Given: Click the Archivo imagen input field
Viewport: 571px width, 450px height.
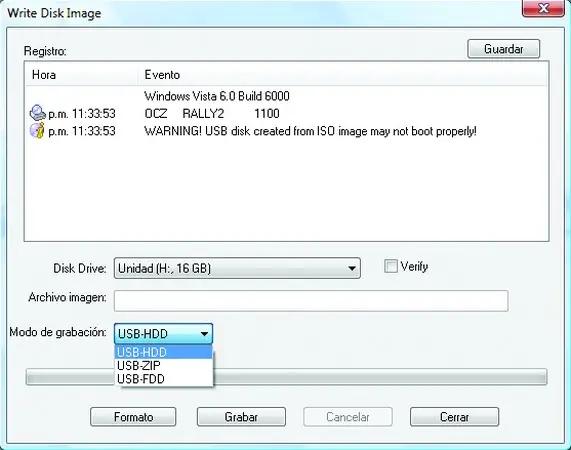Looking at the screenshot, I should pos(311,301).
